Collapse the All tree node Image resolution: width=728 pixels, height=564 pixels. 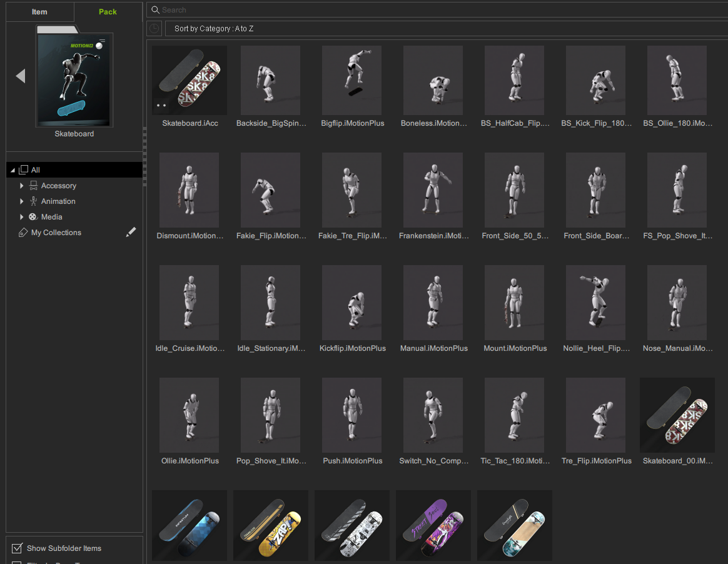(13, 170)
